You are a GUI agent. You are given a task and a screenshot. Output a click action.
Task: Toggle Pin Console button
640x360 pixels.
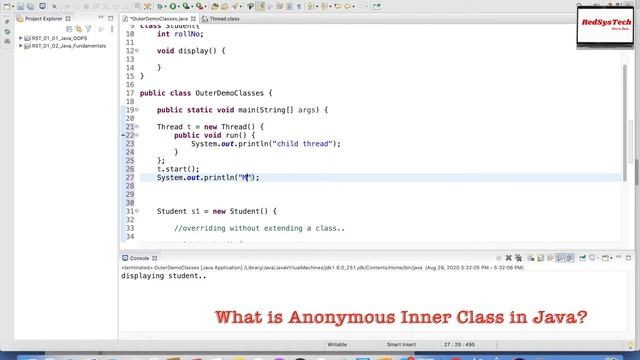click(582, 258)
